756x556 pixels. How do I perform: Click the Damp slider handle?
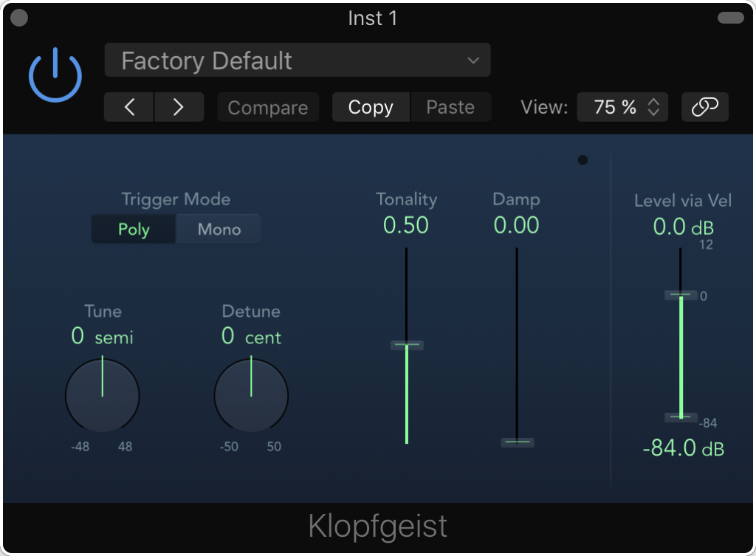[518, 442]
